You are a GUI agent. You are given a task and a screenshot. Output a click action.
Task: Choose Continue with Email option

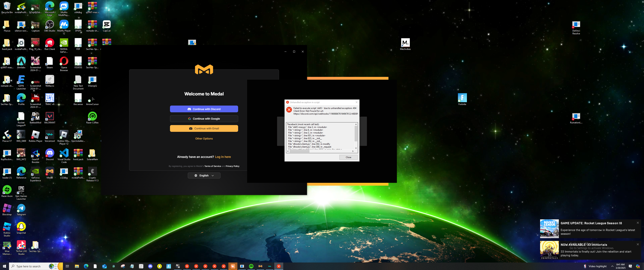point(204,128)
